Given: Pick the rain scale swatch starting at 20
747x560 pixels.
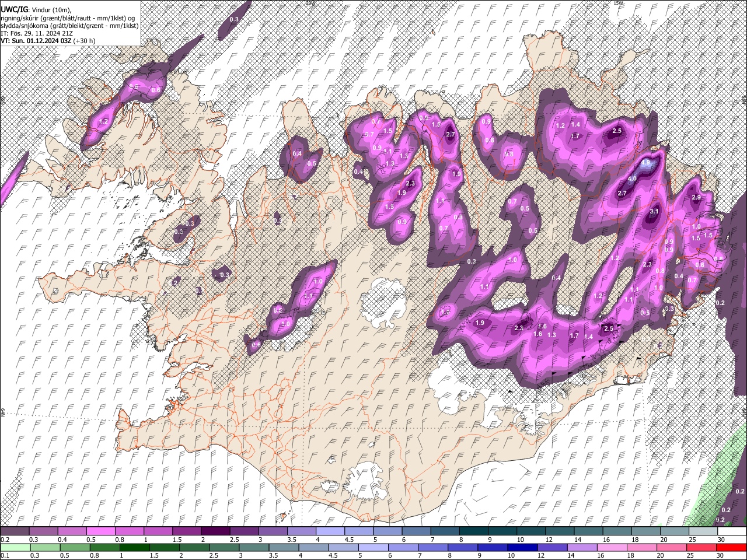Looking at the screenshot, I should (x=672, y=547).
